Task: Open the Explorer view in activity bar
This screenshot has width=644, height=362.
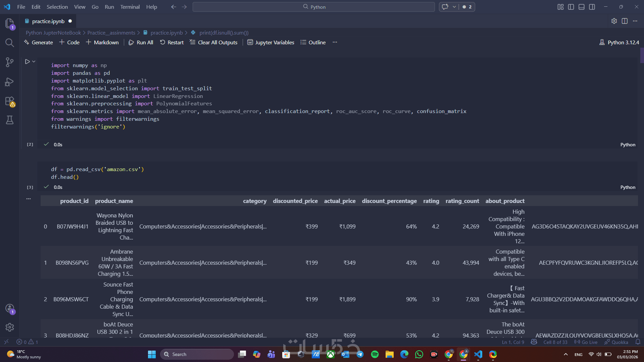Action: [9, 23]
